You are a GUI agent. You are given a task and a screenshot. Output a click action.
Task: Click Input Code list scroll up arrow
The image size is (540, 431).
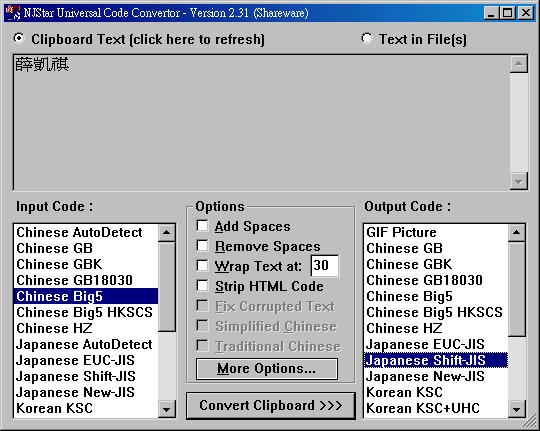(167, 233)
